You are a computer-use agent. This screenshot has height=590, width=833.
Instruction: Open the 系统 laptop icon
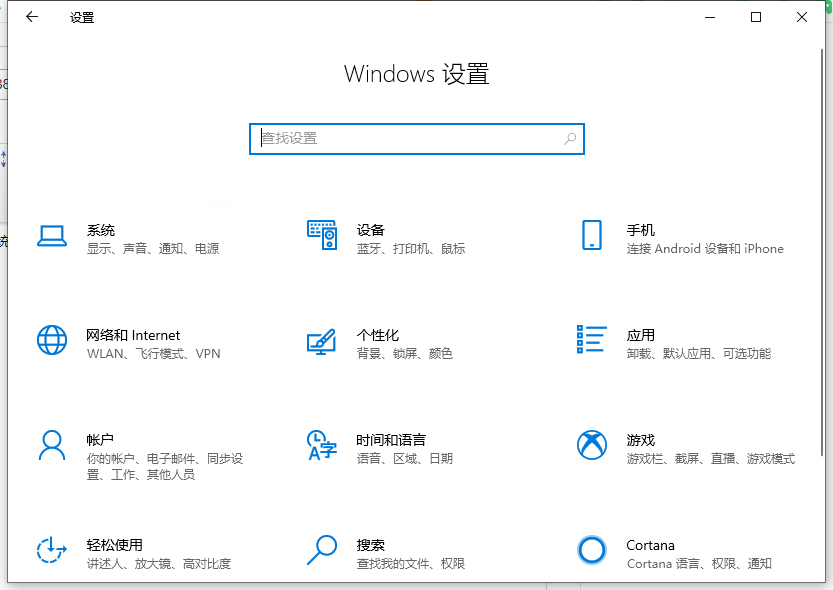pos(52,236)
